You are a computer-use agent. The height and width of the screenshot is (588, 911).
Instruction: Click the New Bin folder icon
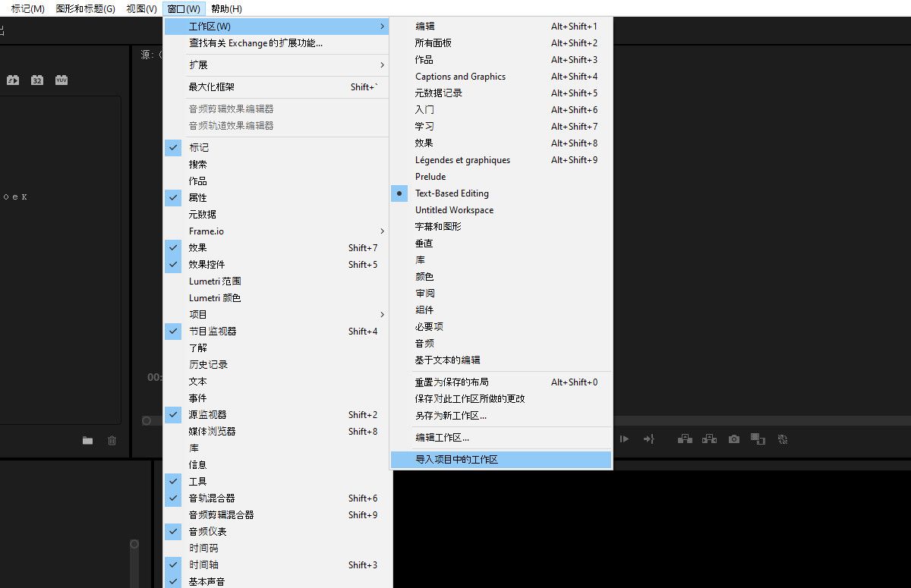[87, 439]
